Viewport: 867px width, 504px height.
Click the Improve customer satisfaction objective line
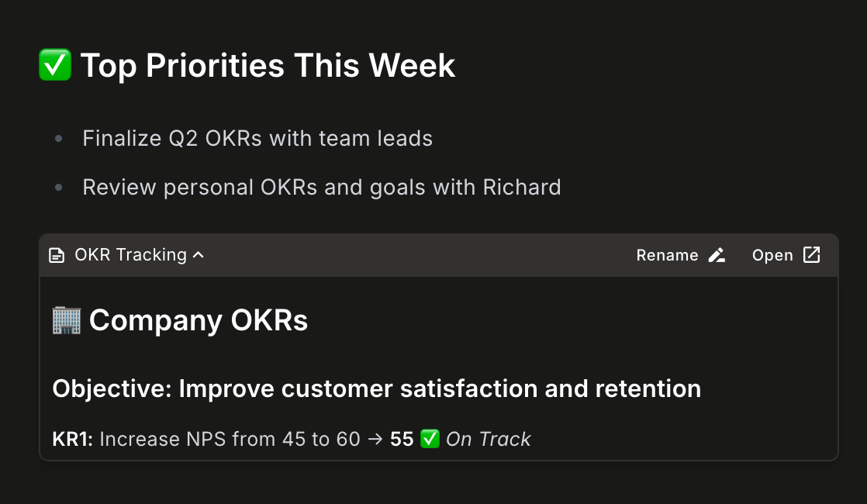(376, 388)
